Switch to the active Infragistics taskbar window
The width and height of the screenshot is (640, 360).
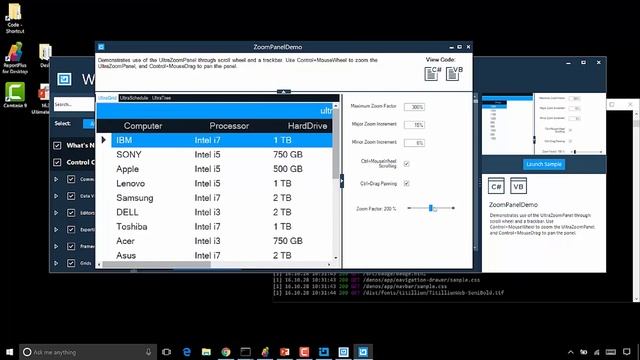pos(363,352)
